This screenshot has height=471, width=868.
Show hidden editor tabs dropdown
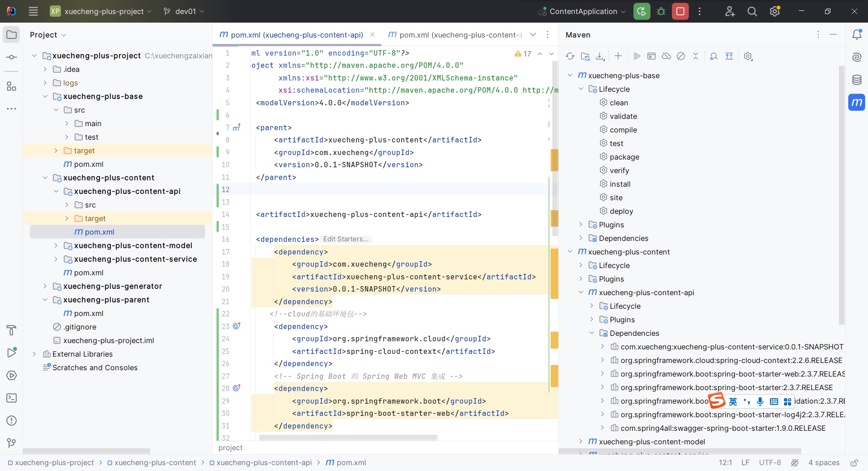pyautogui.click(x=533, y=34)
